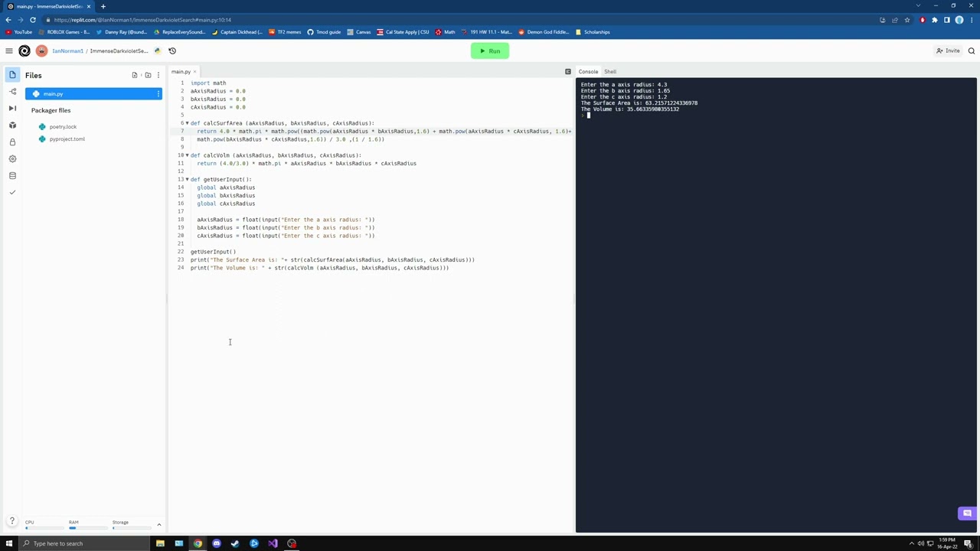Image resolution: width=980 pixels, height=551 pixels.
Task: Open the Files panel three-dot menu
Action: [x=158, y=75]
